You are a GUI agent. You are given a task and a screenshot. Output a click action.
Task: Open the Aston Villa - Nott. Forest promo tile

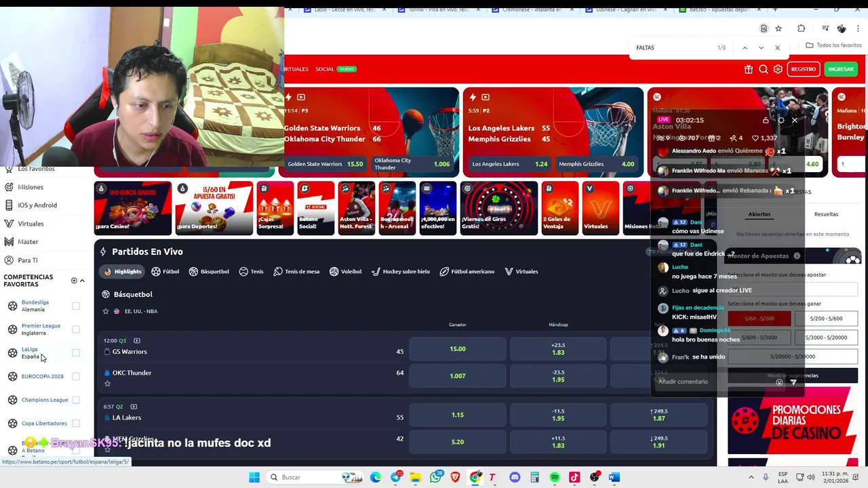point(356,208)
